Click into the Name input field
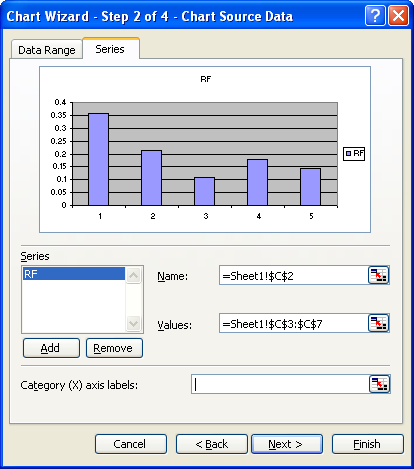The width and height of the screenshot is (414, 469). tap(293, 275)
